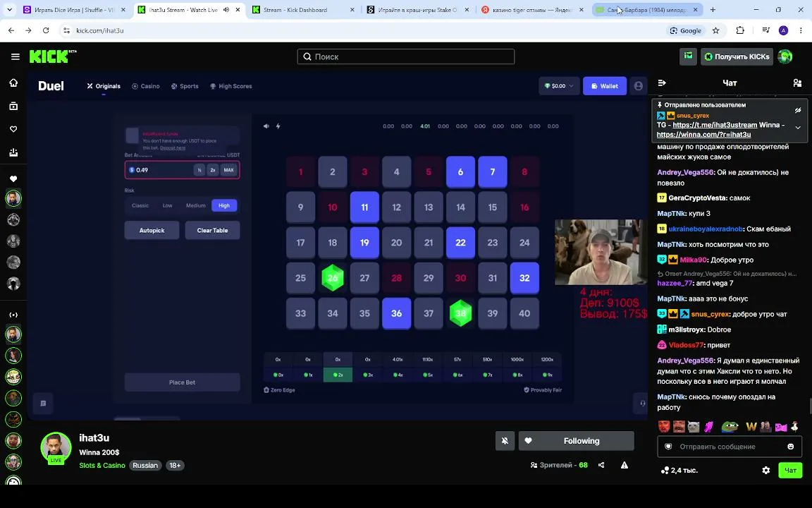Expand the $0.00 balance dropdown
The image size is (812, 508).
(x=558, y=86)
